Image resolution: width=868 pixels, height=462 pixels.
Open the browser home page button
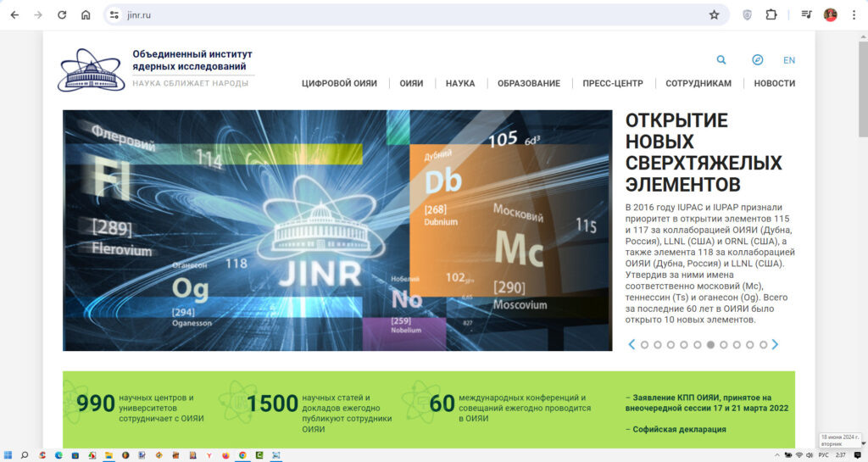click(x=86, y=15)
